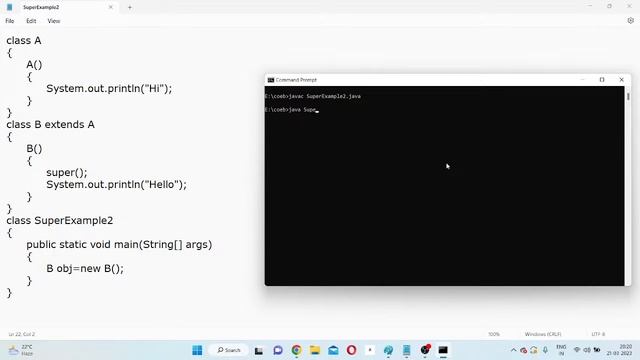Open the clock and date panel

pyautogui.click(x=620, y=350)
